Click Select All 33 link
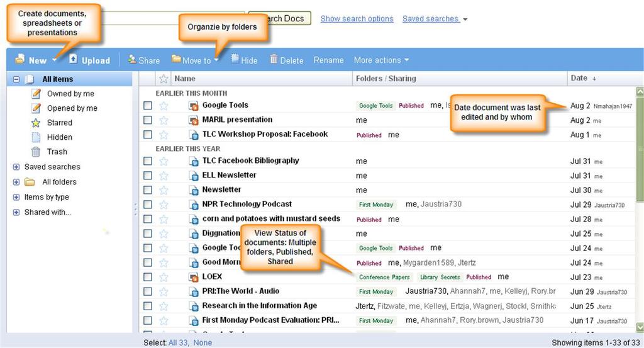 coord(178,343)
